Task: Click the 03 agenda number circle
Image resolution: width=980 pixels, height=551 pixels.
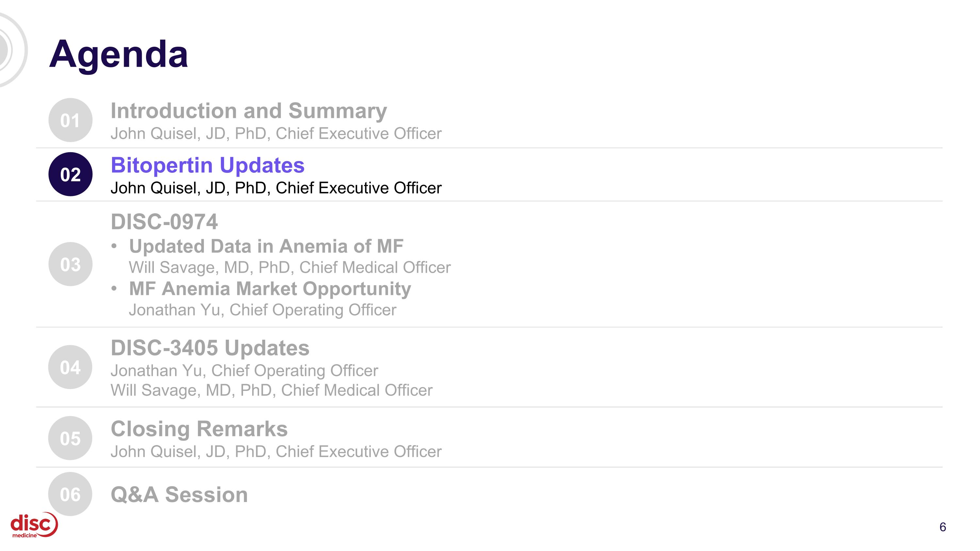Action: coord(70,264)
